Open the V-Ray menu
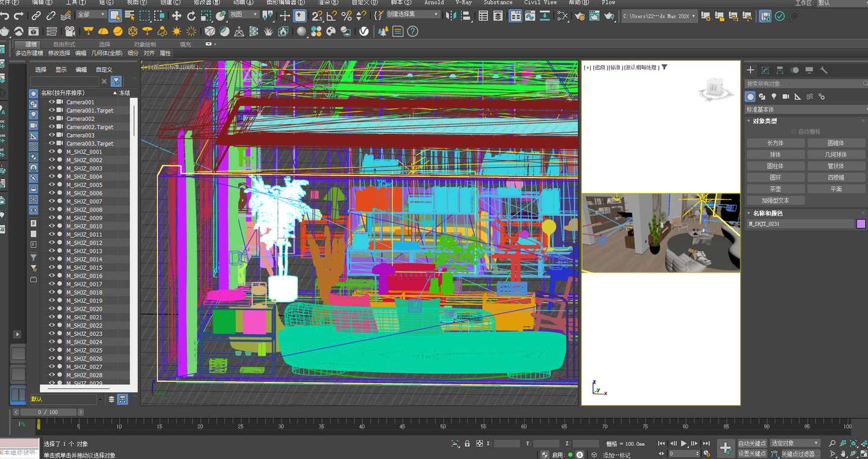 coord(464,2)
